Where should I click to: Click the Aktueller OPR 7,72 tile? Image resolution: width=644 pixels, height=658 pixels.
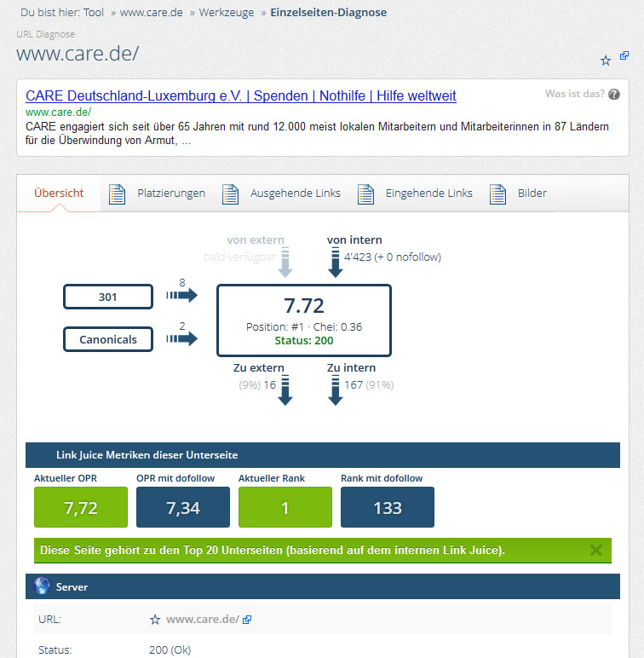(81, 507)
